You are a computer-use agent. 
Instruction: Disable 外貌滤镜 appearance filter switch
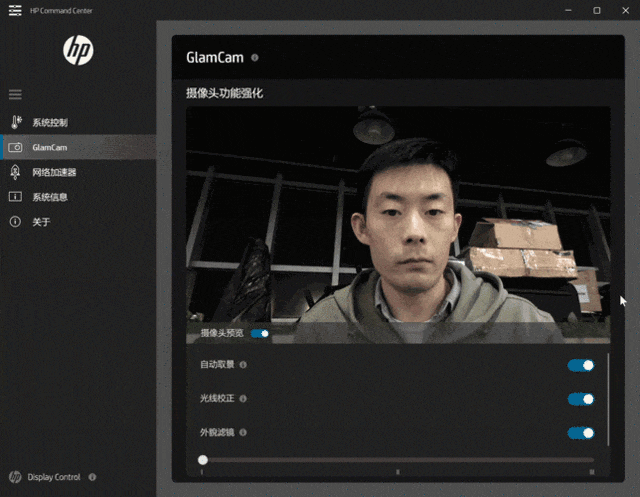pyautogui.click(x=581, y=433)
